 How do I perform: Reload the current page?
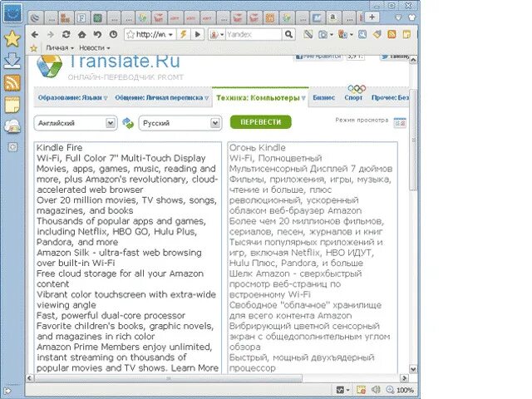[x=66, y=35]
